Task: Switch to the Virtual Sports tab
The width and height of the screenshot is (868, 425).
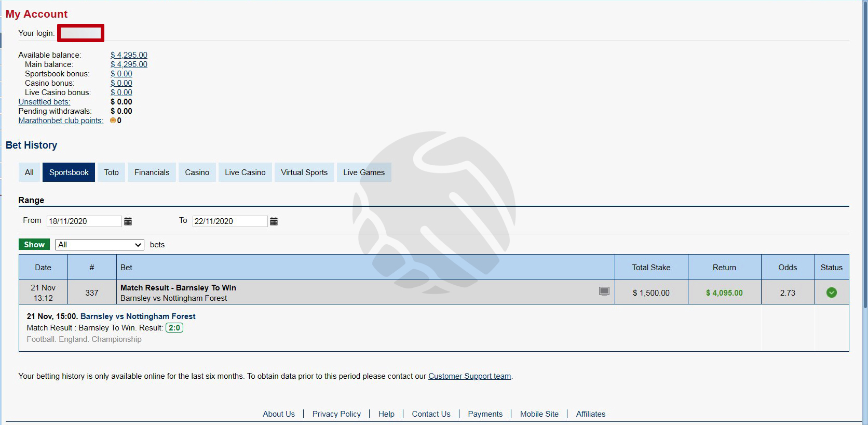Action: tap(304, 172)
